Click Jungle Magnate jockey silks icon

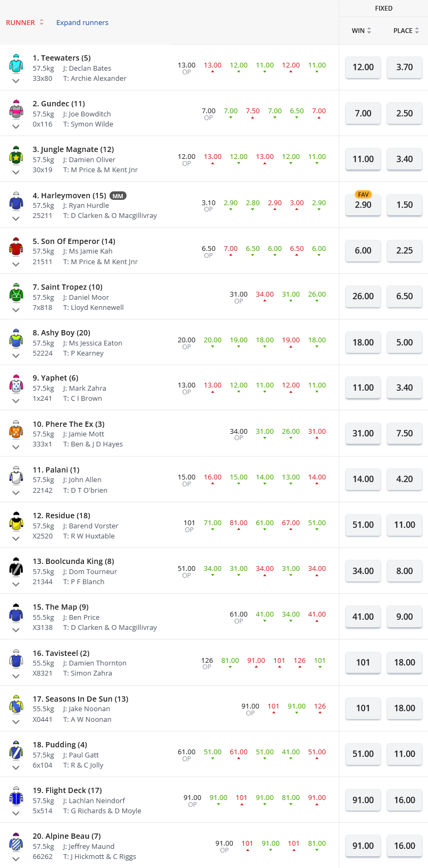[16, 155]
